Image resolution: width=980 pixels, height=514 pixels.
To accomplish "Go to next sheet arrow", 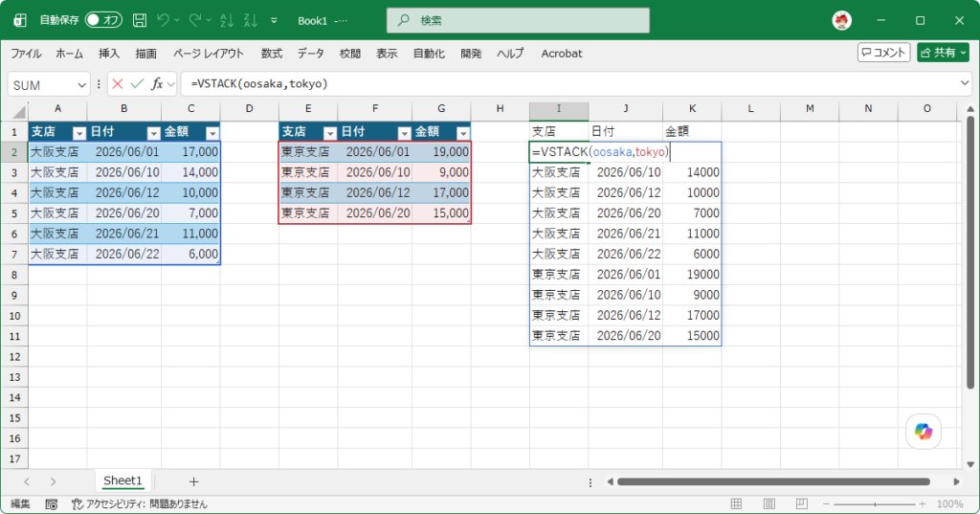I will 54,481.
